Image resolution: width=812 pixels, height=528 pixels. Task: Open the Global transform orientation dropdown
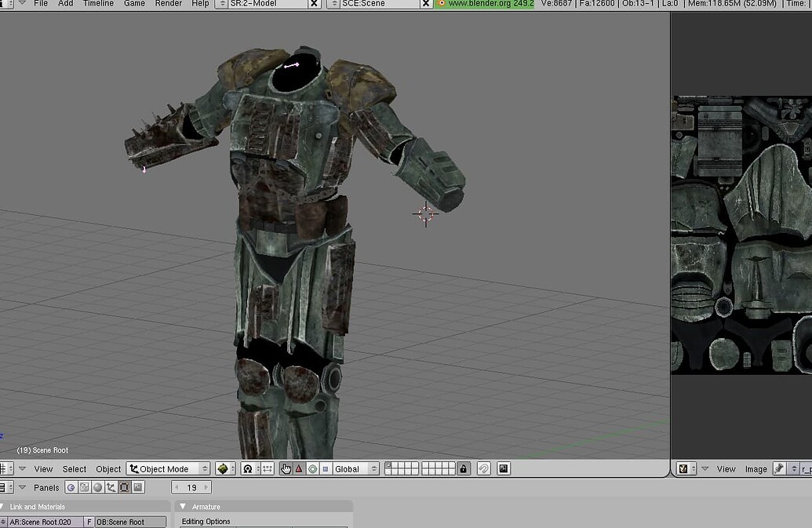point(355,468)
